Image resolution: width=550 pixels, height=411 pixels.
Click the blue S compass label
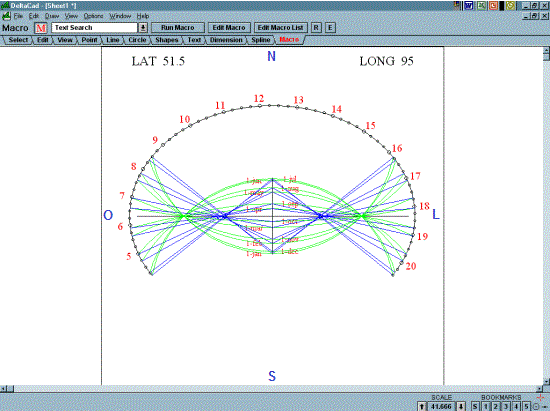pos(272,376)
